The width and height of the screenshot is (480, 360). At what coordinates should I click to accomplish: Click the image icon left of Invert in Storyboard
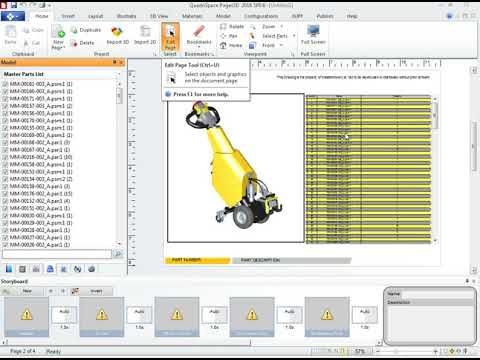click(x=75, y=291)
